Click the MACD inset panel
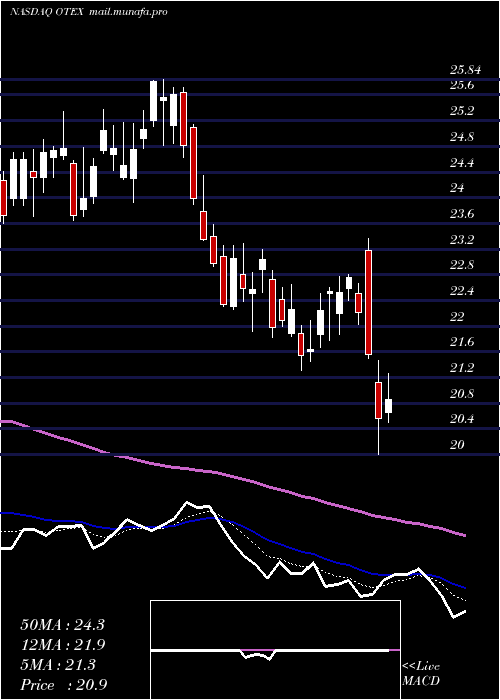Viewport: 500px width, 700px height. click(275, 650)
